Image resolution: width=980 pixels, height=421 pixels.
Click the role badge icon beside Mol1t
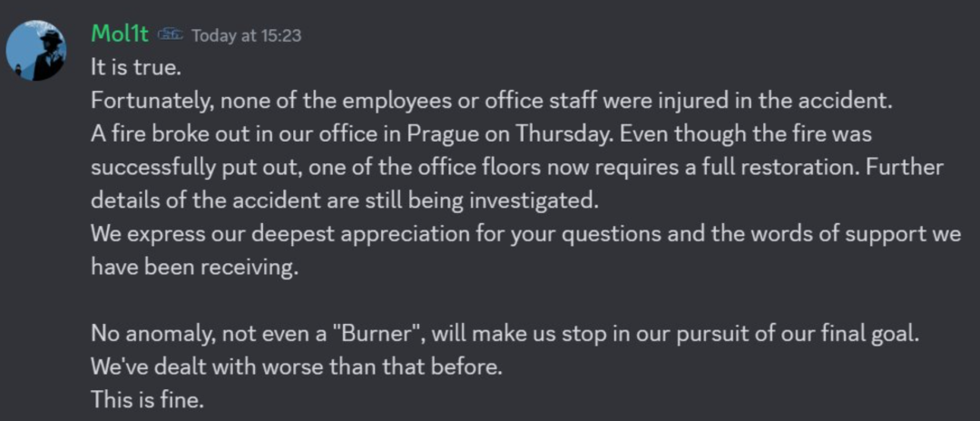(x=170, y=34)
